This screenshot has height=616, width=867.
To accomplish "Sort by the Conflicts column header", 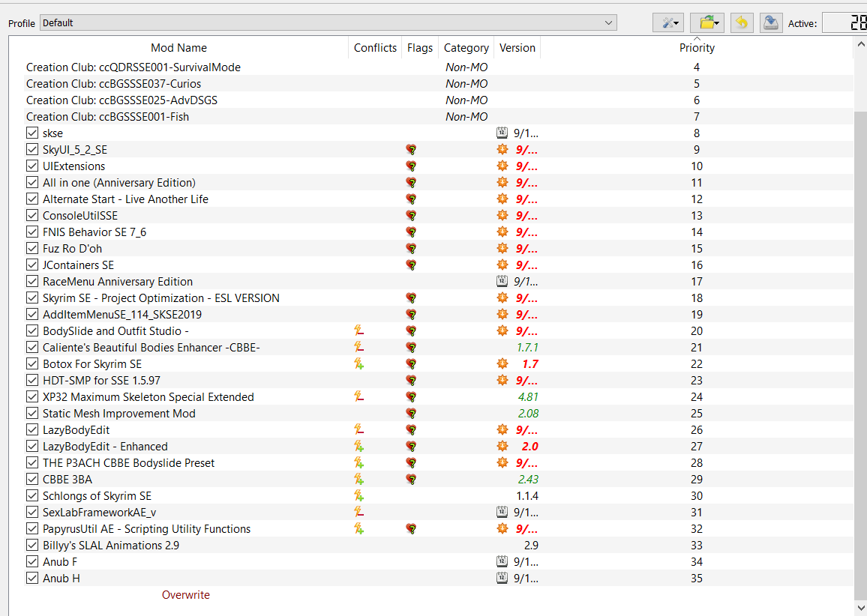I will (x=375, y=47).
